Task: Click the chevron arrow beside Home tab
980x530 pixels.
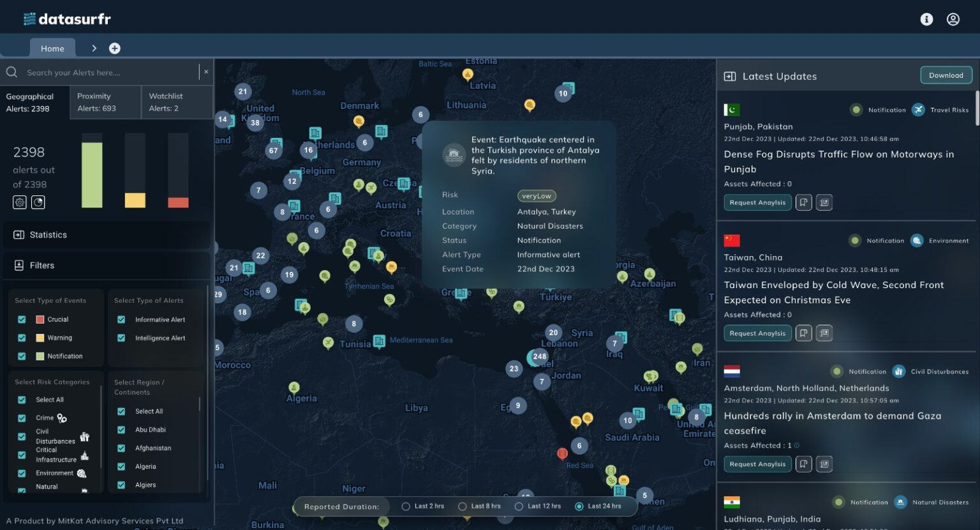Action: (x=94, y=49)
